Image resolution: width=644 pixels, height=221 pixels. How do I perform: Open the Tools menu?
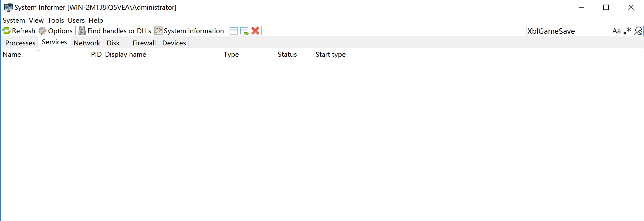(56, 20)
